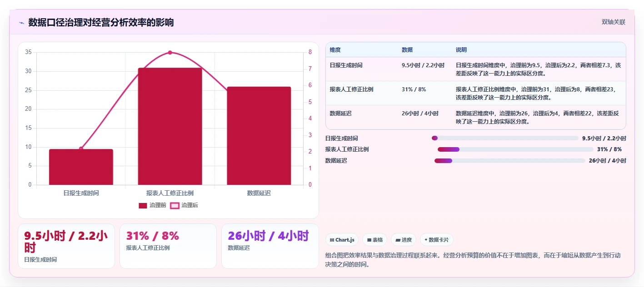Click the x-axis label 日报生成时间

point(81,193)
